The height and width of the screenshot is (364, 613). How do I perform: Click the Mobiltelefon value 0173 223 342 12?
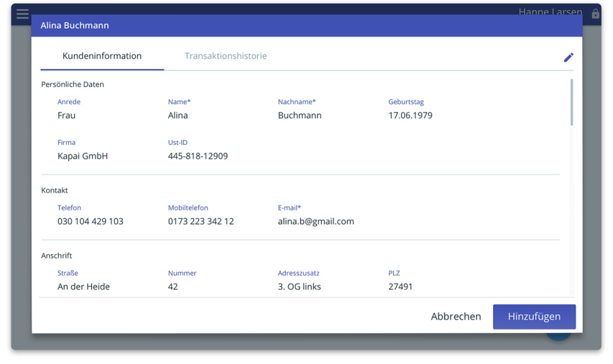pyautogui.click(x=201, y=222)
